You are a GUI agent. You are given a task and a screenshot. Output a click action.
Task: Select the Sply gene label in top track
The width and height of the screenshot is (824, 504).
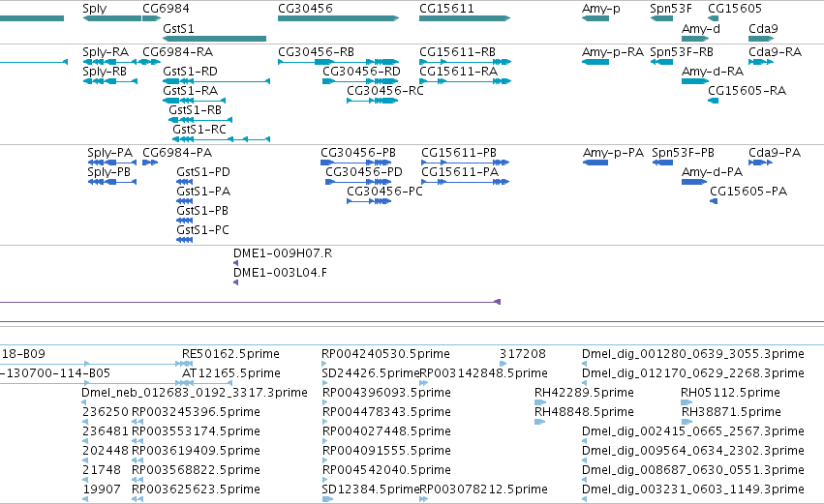click(x=95, y=9)
